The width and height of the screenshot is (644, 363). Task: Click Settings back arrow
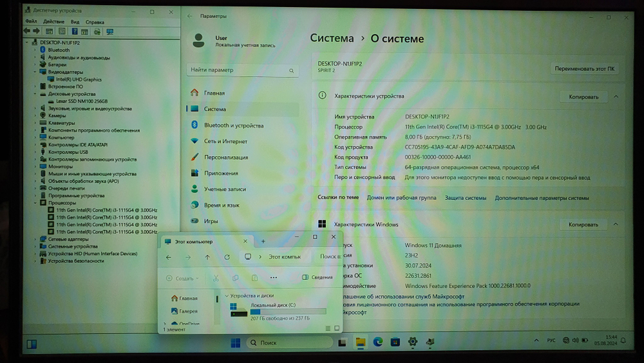tap(190, 16)
